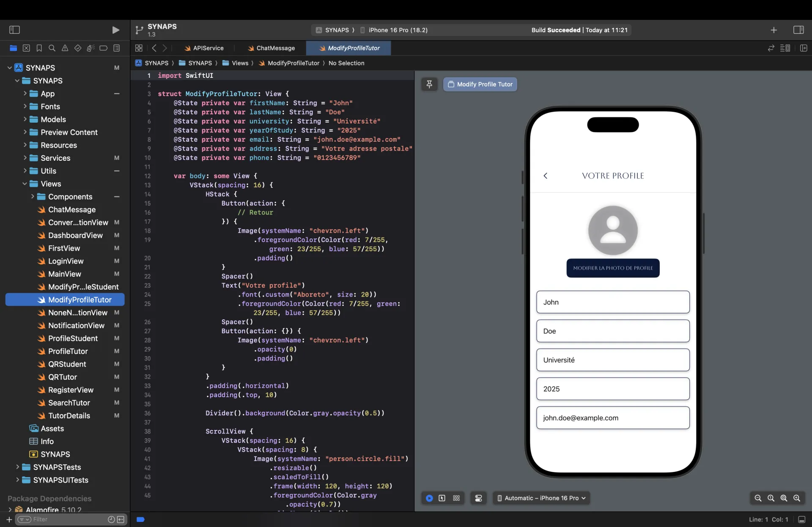Click Modifier la photo de profile button

pyautogui.click(x=613, y=268)
